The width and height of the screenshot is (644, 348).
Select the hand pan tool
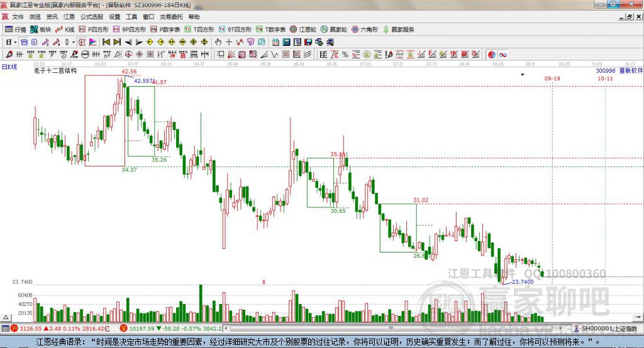218,42
